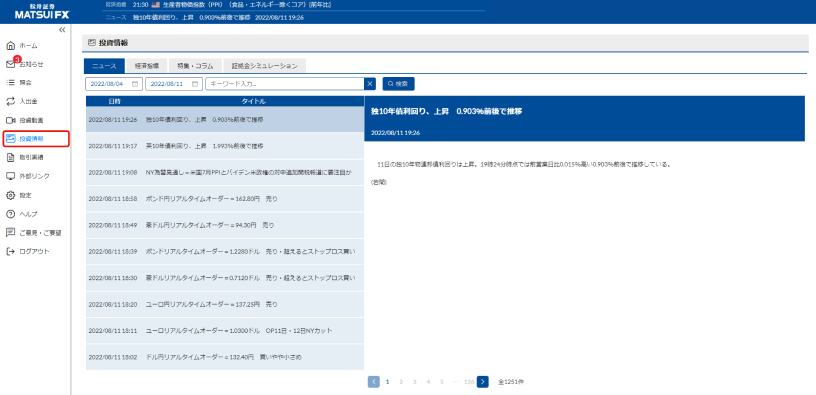The height and width of the screenshot is (395, 816).
Task: Click the 検索 search button
Action: [x=398, y=84]
